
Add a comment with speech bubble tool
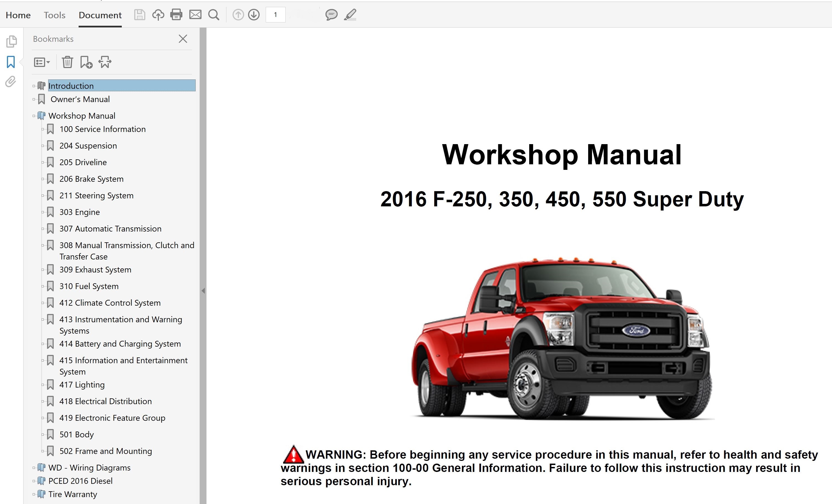tap(331, 15)
